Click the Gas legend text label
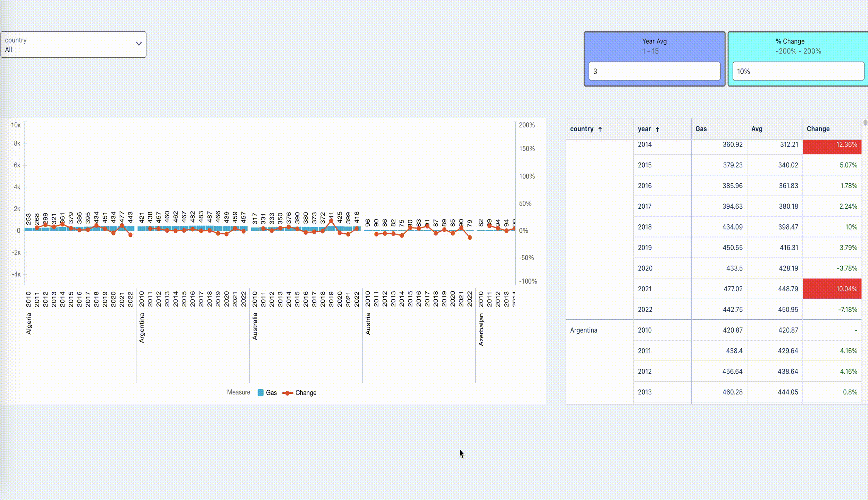The height and width of the screenshot is (500, 868). pos(271,393)
